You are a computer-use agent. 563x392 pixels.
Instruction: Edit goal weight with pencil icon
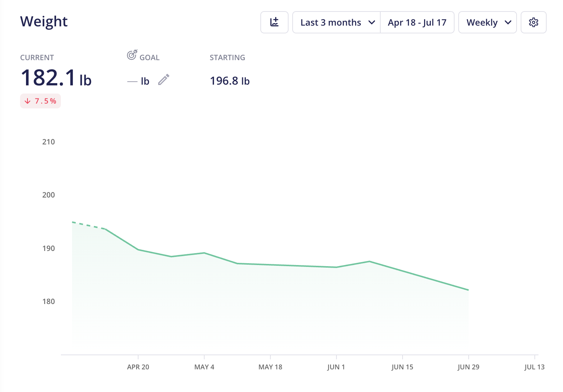[163, 80]
